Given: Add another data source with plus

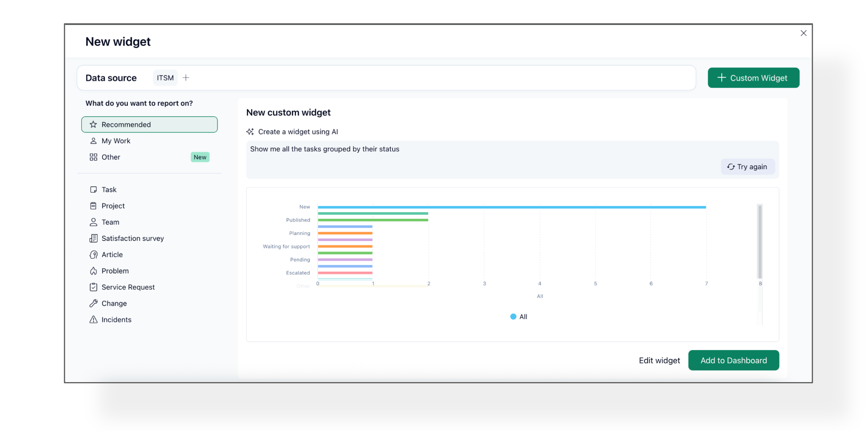Looking at the screenshot, I should 186,78.
